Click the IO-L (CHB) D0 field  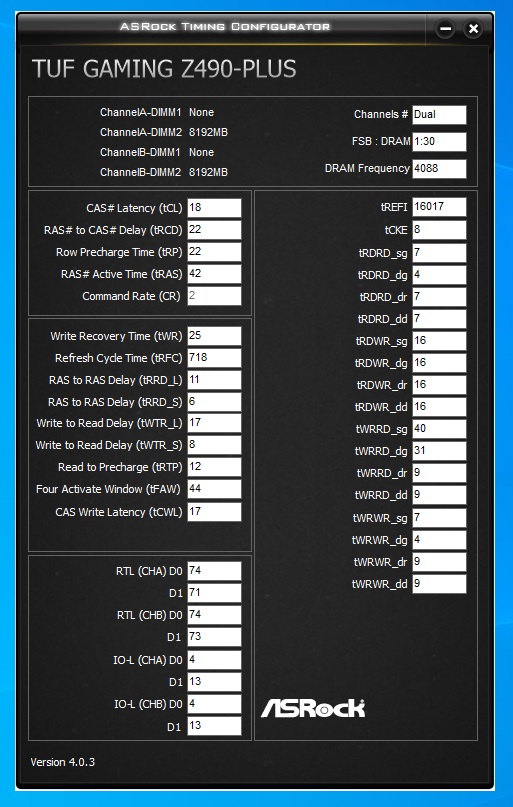(x=214, y=704)
